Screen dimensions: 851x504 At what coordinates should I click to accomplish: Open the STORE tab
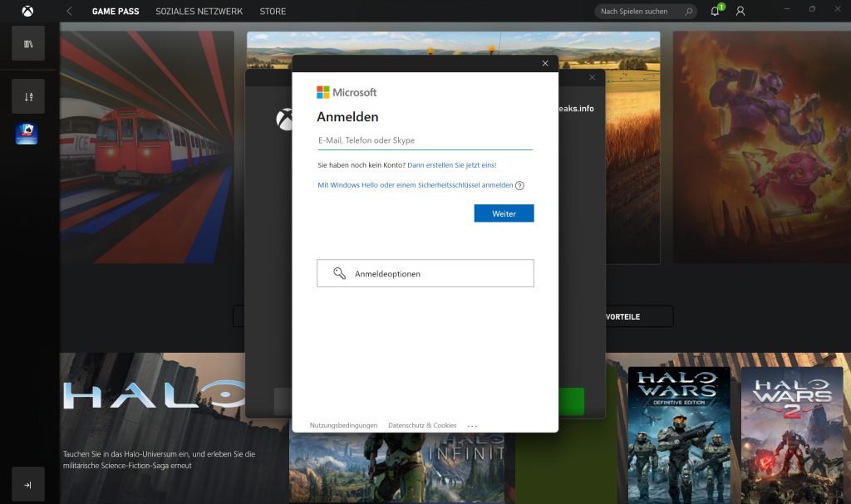pos(273,11)
